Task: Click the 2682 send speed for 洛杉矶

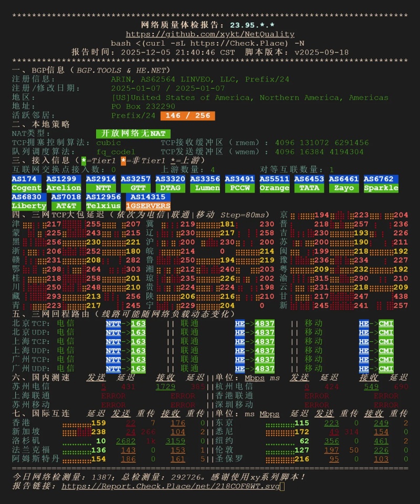Action: (x=125, y=441)
